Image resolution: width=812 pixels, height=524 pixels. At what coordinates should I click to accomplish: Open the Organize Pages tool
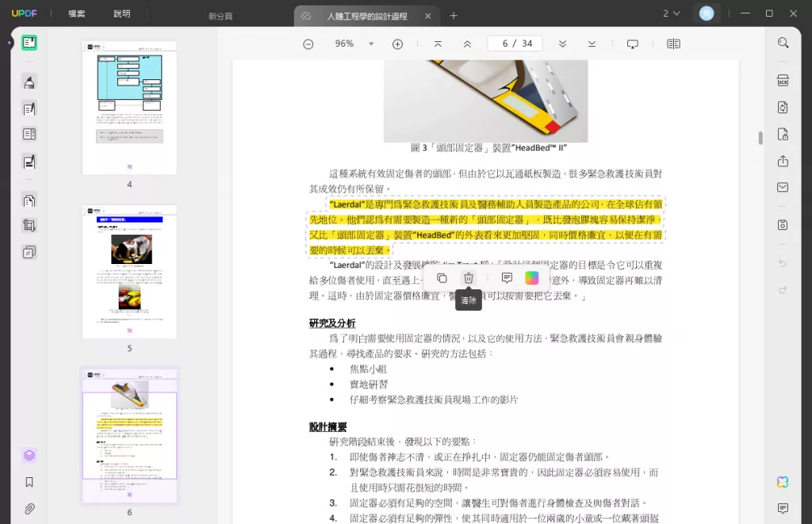(x=29, y=201)
